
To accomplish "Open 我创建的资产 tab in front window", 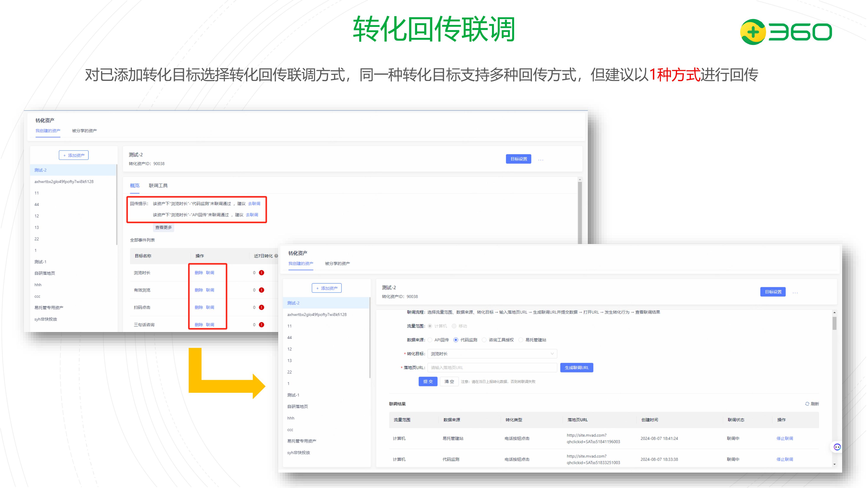I will point(301,263).
